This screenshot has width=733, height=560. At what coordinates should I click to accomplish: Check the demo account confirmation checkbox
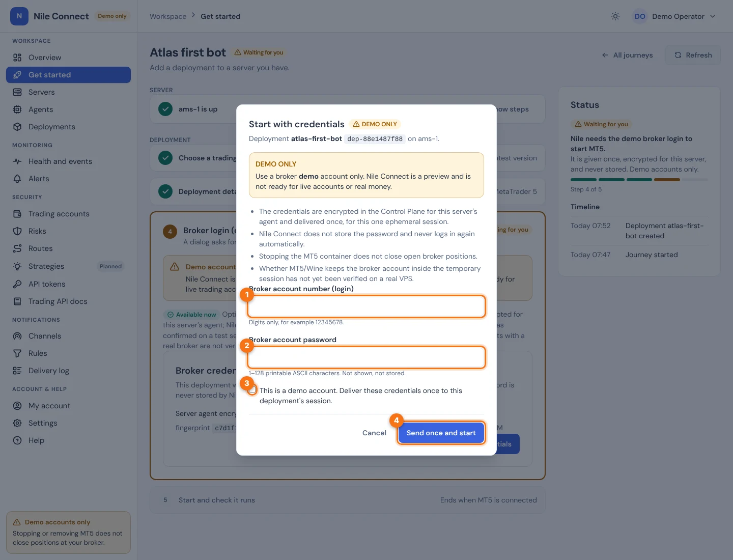252,390
